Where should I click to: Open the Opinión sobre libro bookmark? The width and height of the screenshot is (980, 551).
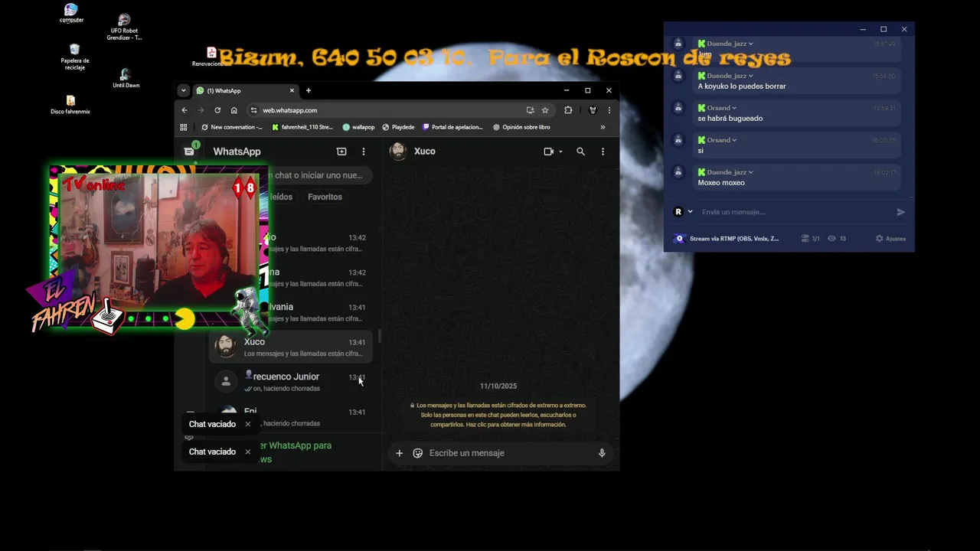521,127
